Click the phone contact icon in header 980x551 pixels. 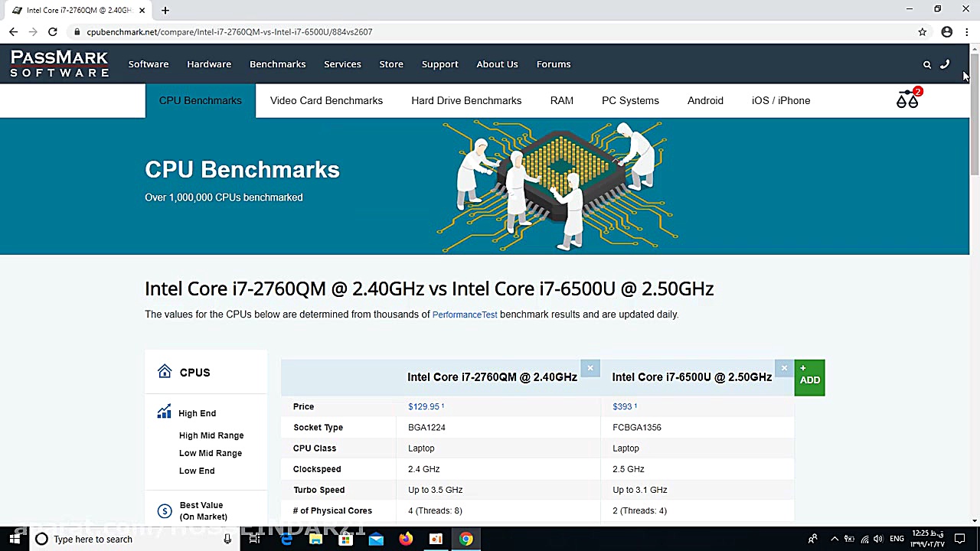click(945, 64)
